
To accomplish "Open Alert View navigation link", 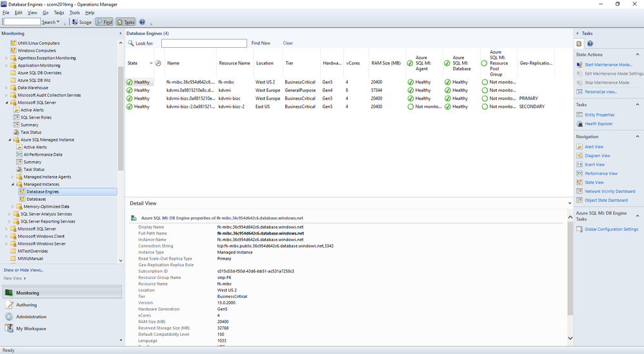I will click(x=594, y=147).
